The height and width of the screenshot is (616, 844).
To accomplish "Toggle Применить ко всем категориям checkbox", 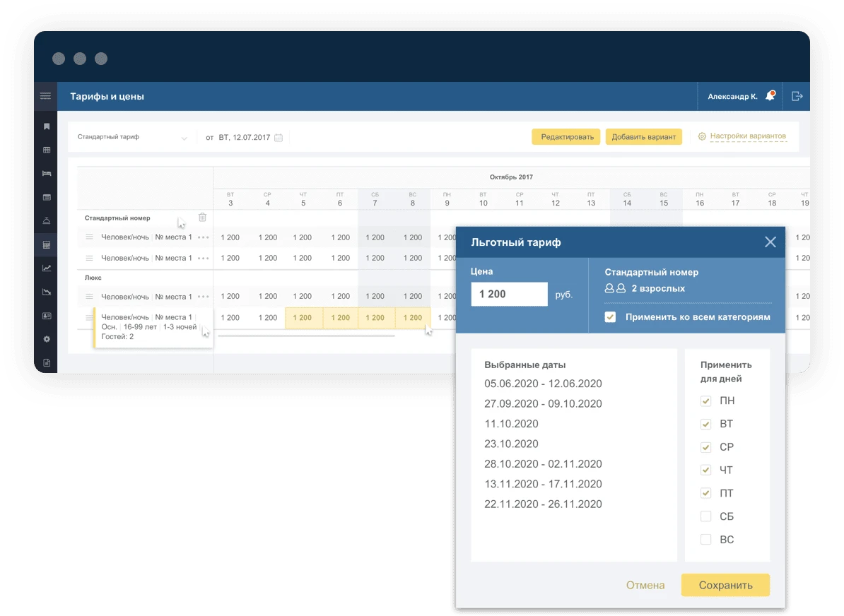I will 610,317.
